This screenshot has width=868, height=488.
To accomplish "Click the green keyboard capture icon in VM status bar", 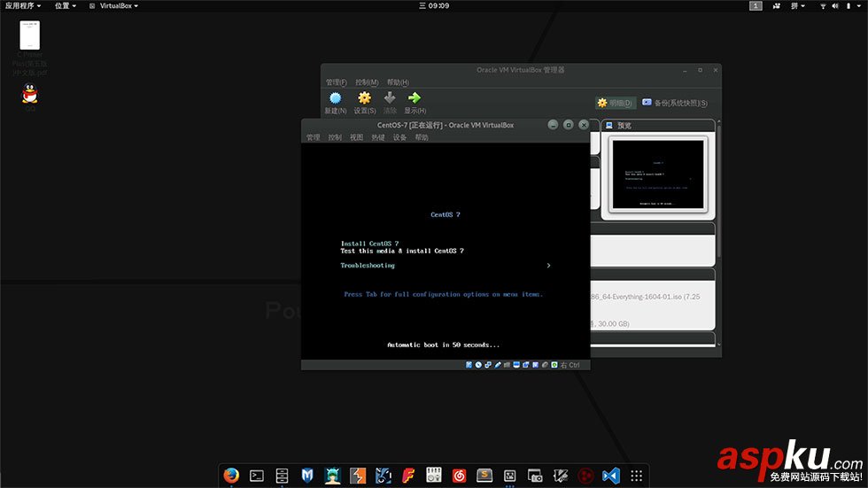I will click(554, 365).
